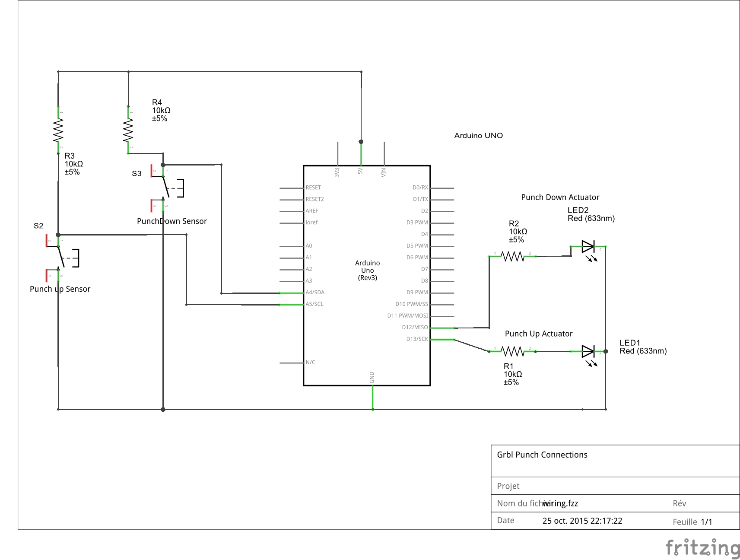The image size is (740, 560).
Task: Select the LED2 diode symbol
Action: [x=589, y=251]
